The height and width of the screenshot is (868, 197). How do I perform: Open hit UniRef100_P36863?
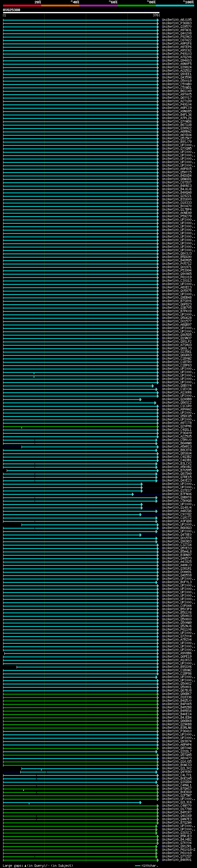[177, 23]
